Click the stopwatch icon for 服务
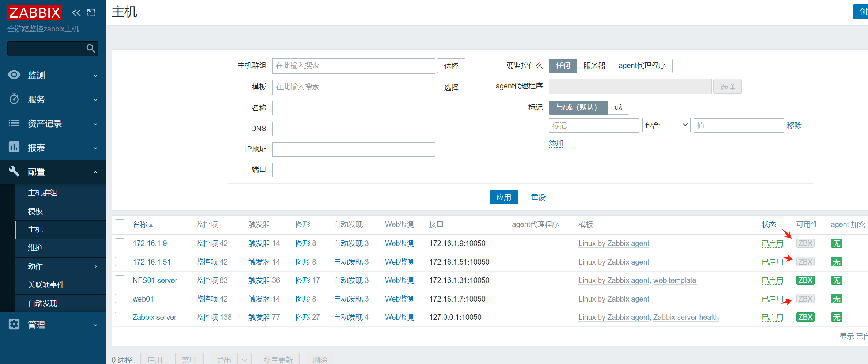 (14, 99)
